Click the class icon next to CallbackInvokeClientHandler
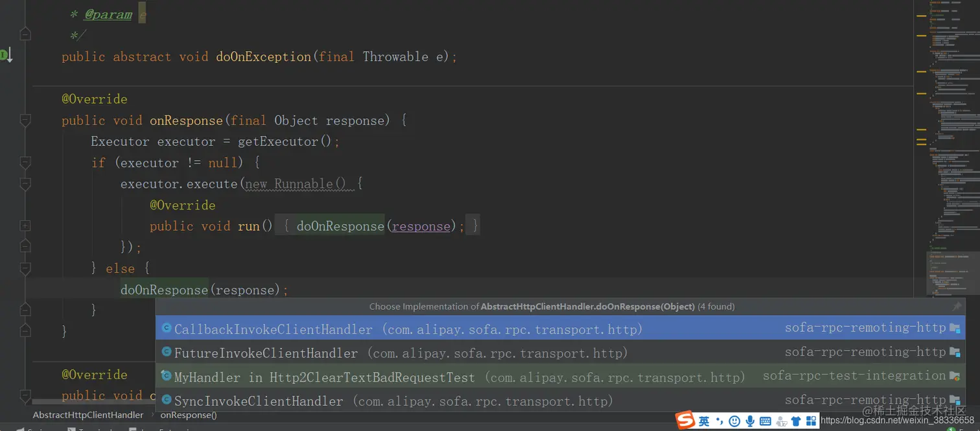The height and width of the screenshot is (431, 980). point(167,328)
